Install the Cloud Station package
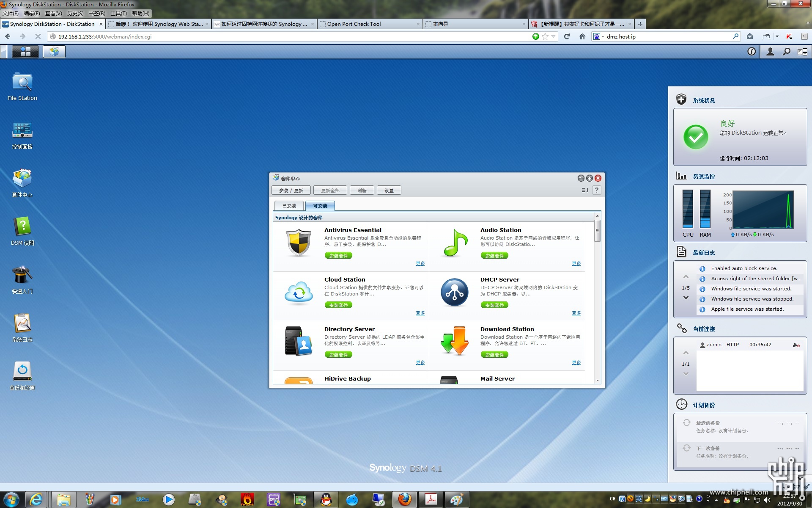812x508 pixels. pyautogui.click(x=338, y=305)
